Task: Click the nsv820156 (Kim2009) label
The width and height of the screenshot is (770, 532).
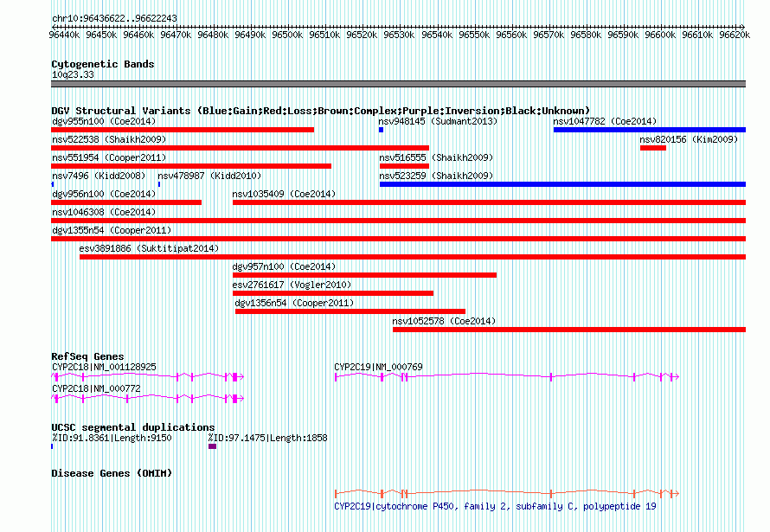Action: point(689,139)
